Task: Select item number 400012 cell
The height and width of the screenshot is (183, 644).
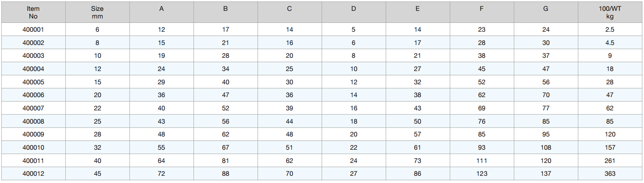Action: [33, 174]
